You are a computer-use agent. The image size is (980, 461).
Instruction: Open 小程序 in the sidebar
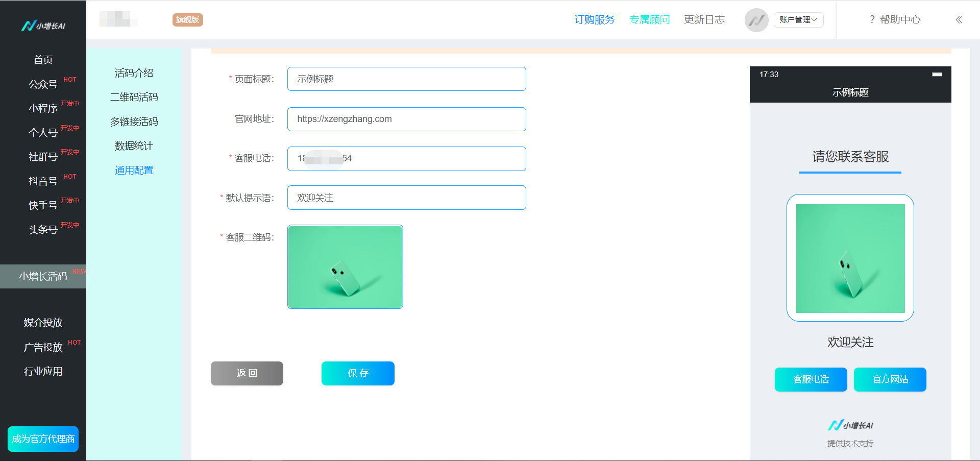[x=43, y=108]
